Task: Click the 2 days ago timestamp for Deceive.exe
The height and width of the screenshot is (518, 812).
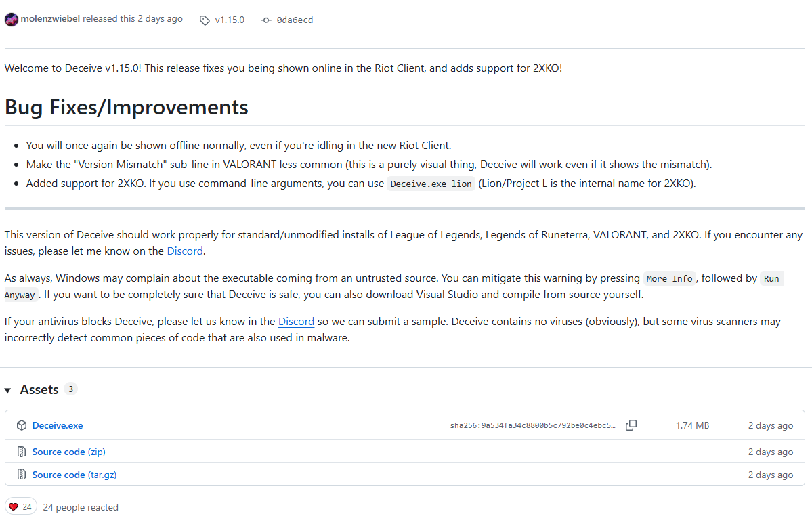Action: coord(770,425)
